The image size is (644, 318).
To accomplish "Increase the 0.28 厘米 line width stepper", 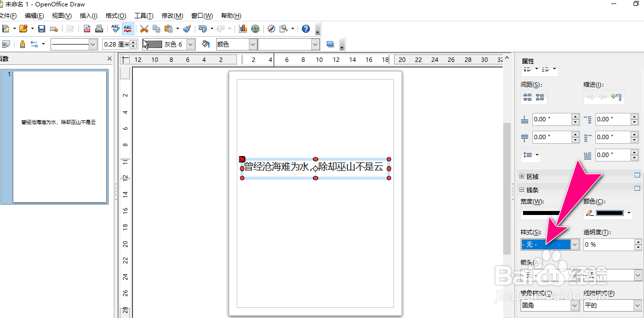I will (133, 42).
